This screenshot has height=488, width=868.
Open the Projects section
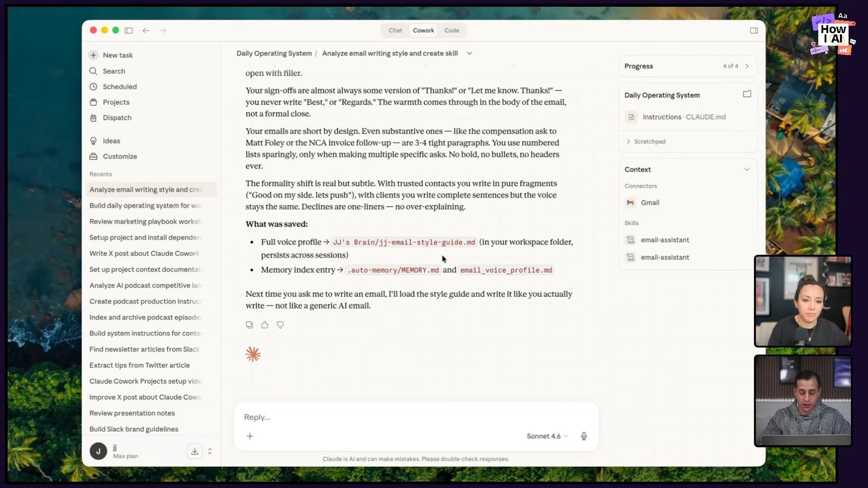[x=116, y=102]
